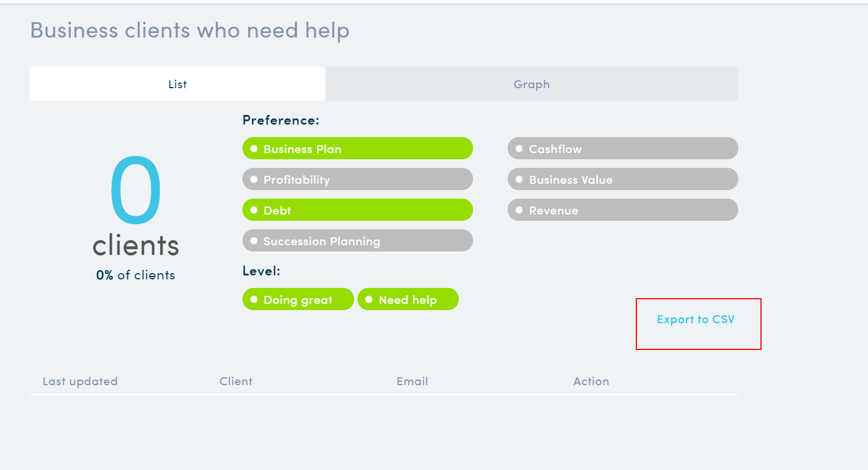Disable the Debt preference filter
This screenshot has height=470, width=868.
click(x=357, y=210)
